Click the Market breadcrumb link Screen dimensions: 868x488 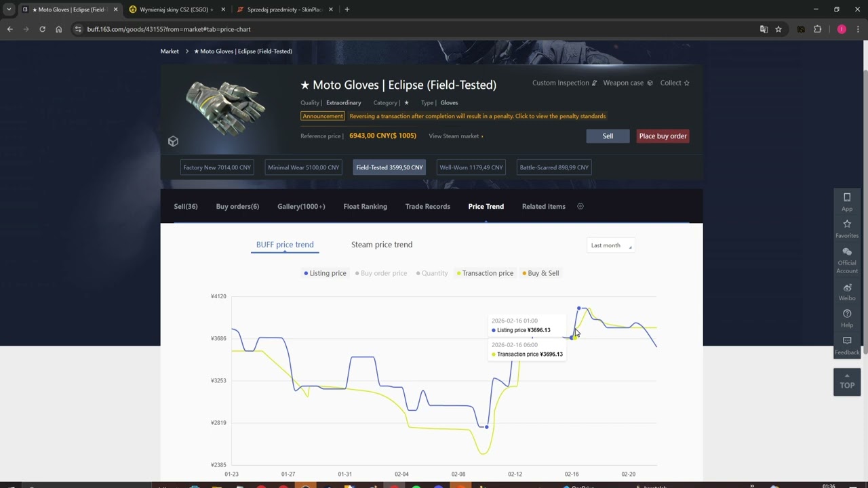(170, 51)
